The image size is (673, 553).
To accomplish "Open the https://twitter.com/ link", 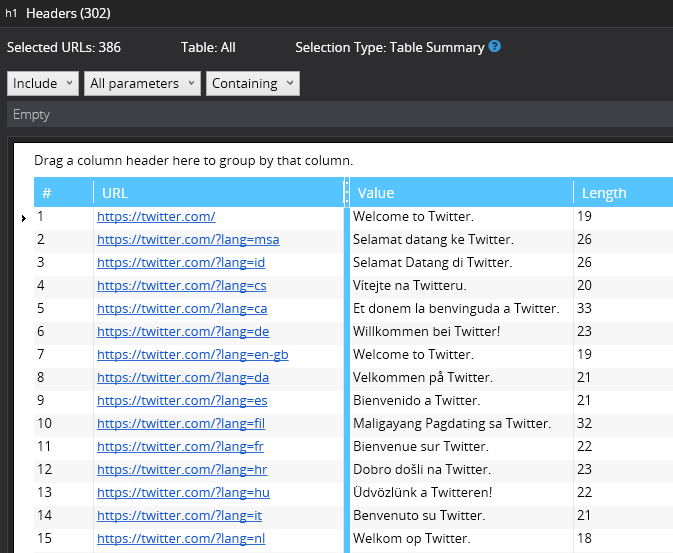I will click(x=156, y=216).
